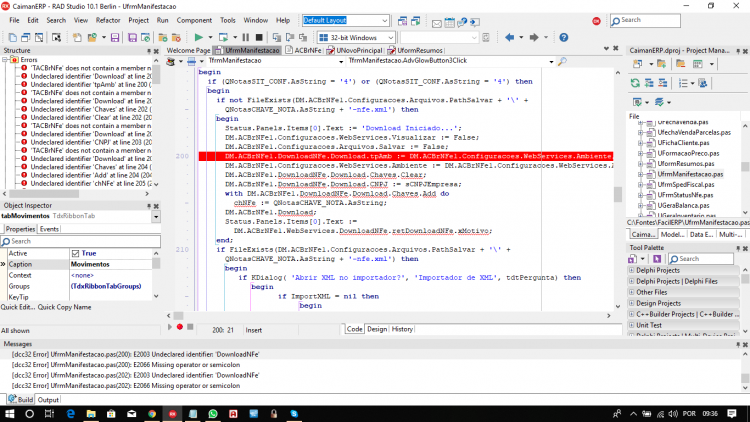Open the TfrmManifestacao class combo box
Image resolution: width=750 pixels, height=422 pixels.
341,61
